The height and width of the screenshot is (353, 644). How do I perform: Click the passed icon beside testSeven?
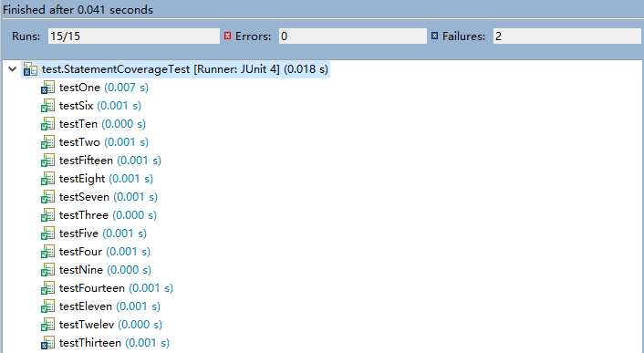[47, 197]
